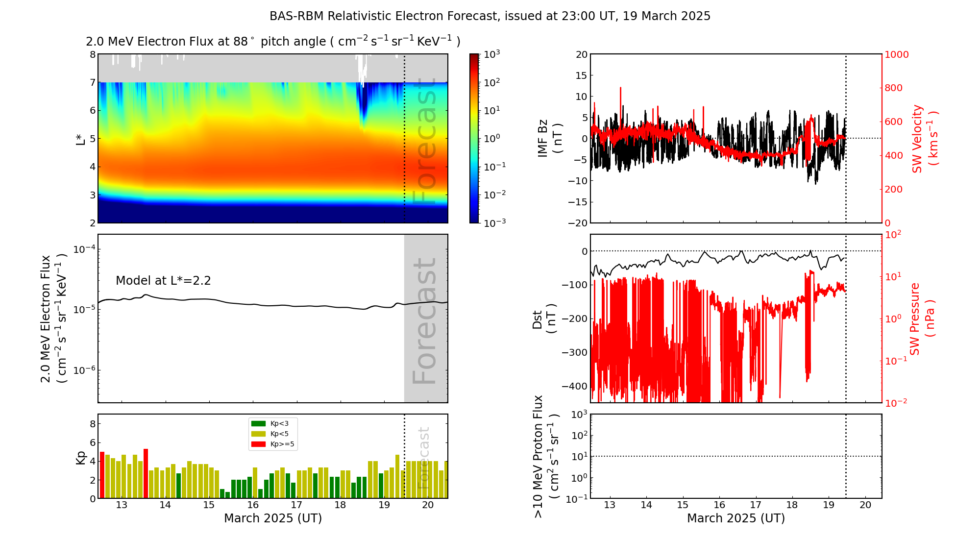Screen dimensions: 980x539
Task: Click the 'Model at L*=2.2' annotation text
Action: click(x=163, y=281)
